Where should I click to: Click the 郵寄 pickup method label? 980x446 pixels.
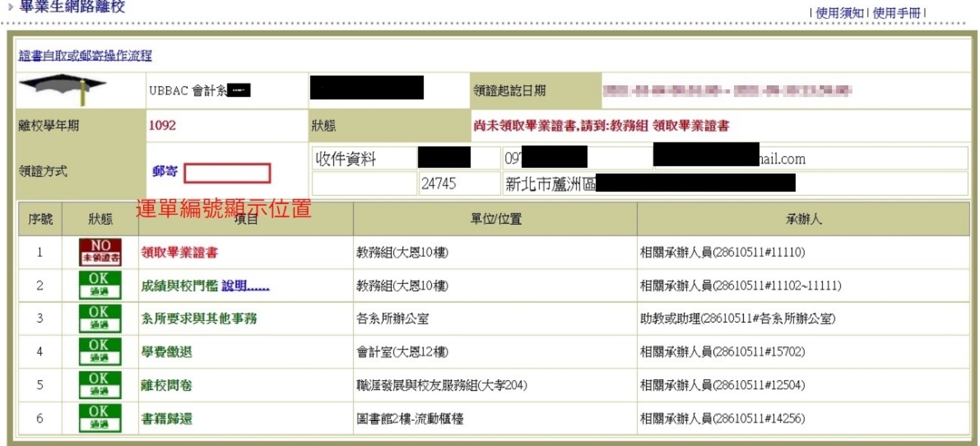coord(165,171)
